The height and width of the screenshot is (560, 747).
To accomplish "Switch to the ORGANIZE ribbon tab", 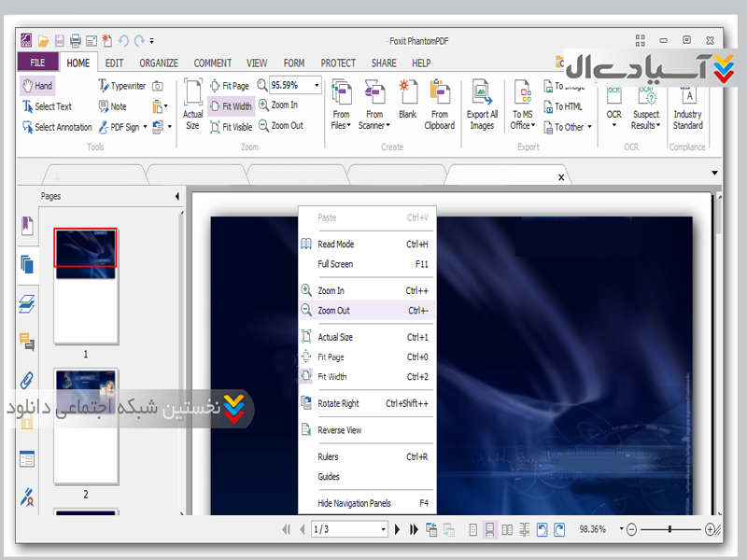I will pyautogui.click(x=159, y=63).
